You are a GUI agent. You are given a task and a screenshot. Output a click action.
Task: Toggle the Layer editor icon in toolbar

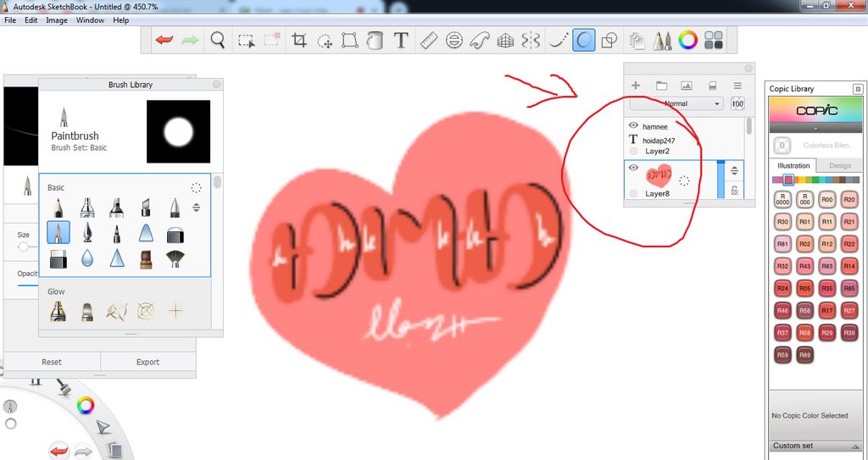coord(637,41)
